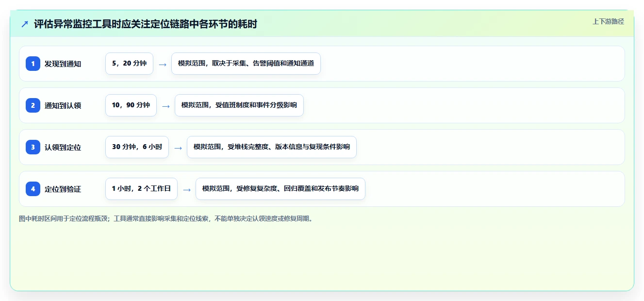Click the step 2 number badge
The width and height of the screenshot is (644, 301).
(x=33, y=105)
